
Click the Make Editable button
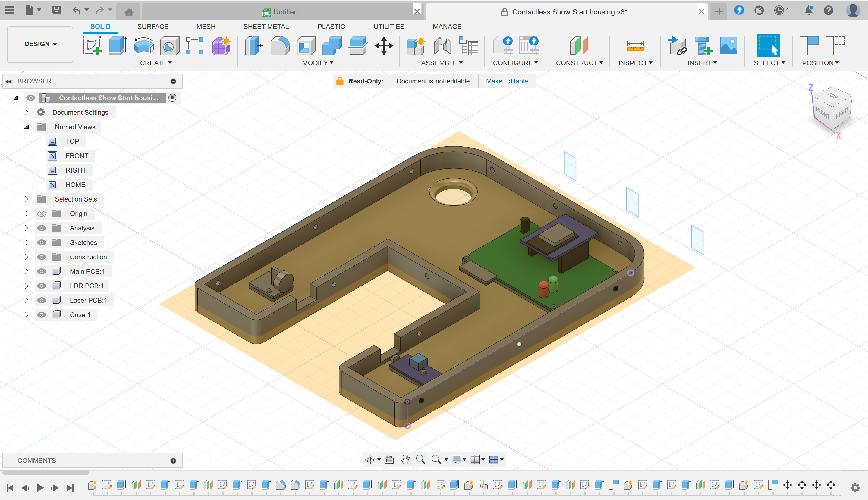click(507, 81)
